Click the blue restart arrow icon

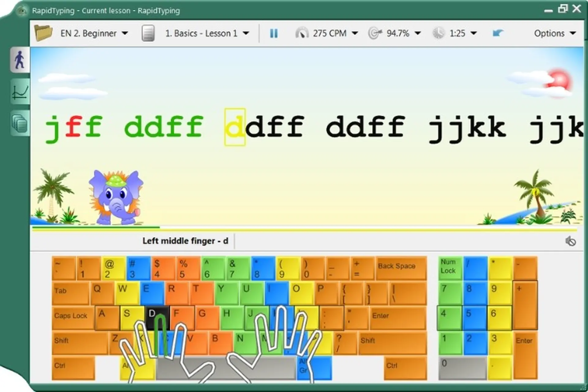498,33
